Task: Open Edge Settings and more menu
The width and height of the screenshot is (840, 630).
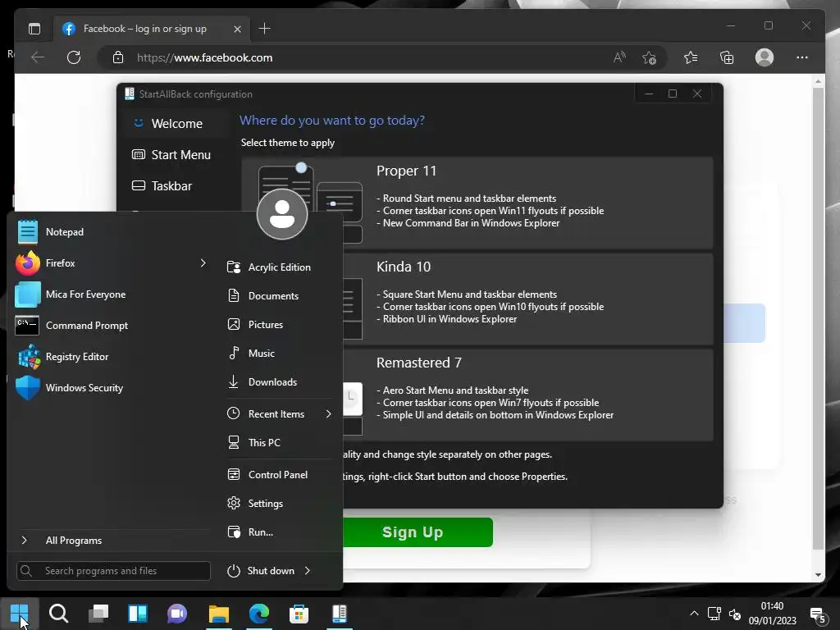Action: pyautogui.click(x=802, y=57)
